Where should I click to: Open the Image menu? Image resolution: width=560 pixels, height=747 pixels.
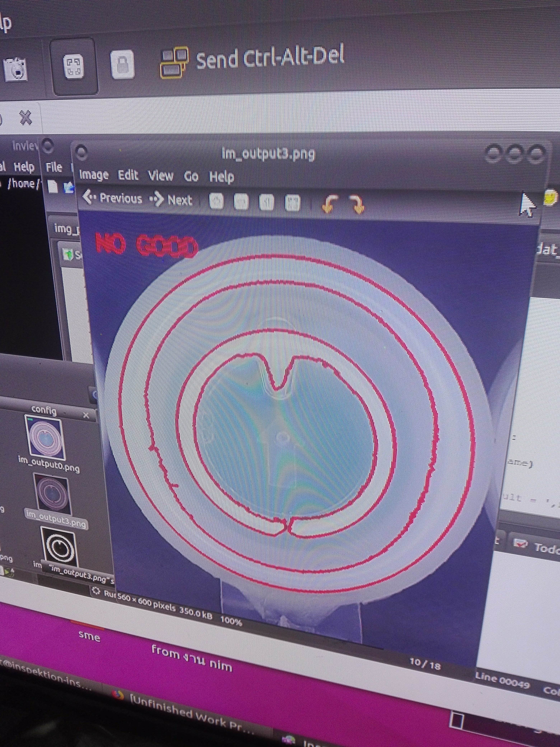[94, 175]
